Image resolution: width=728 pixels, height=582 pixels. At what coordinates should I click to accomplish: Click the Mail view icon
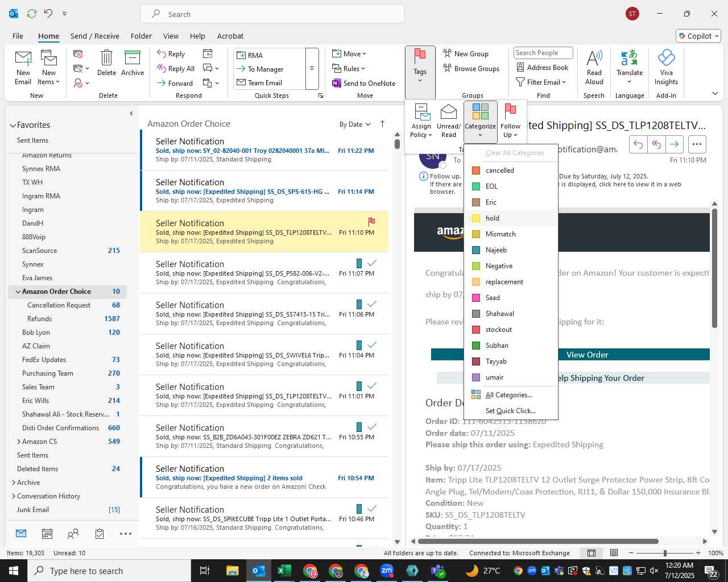click(21, 533)
